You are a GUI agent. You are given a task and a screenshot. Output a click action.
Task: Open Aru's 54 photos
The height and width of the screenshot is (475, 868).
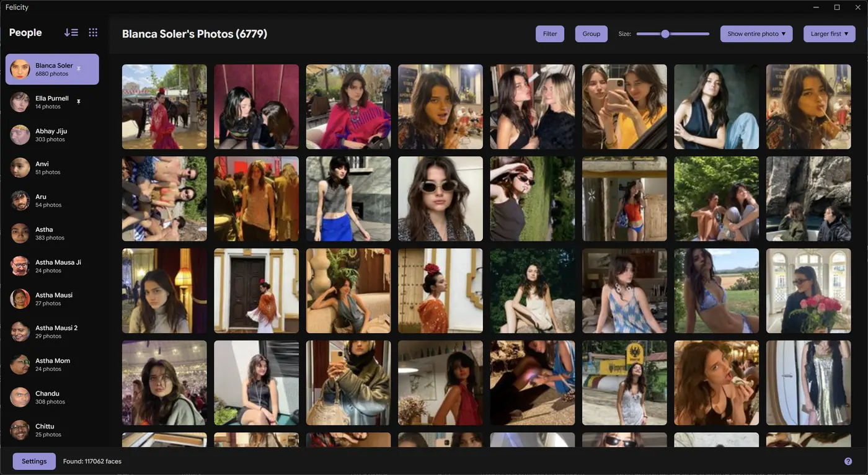tap(52, 200)
